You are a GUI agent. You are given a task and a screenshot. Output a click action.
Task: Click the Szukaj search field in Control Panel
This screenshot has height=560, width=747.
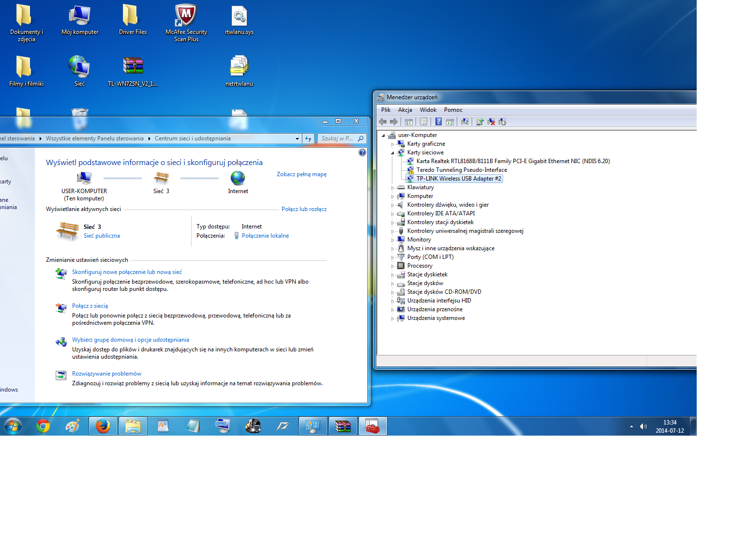342,138
